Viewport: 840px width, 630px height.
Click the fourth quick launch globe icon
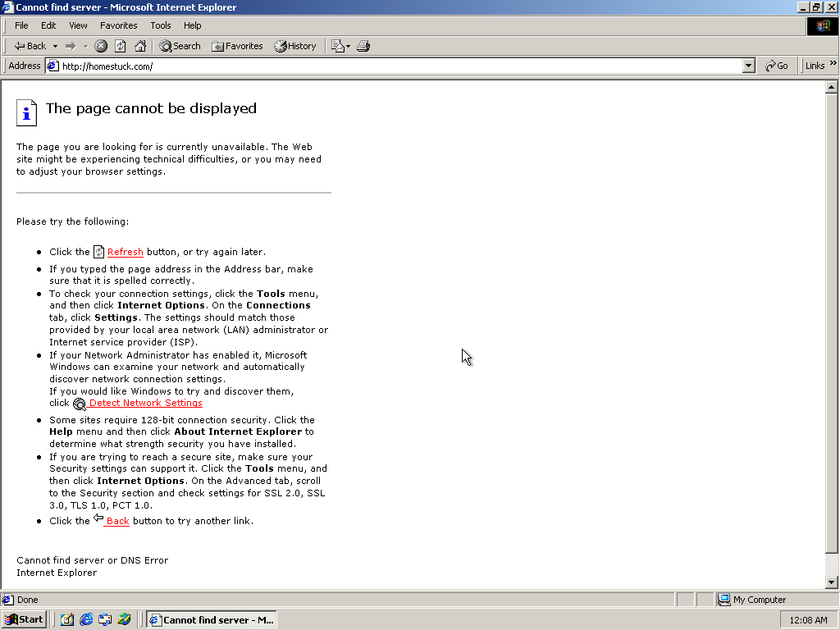(125, 620)
